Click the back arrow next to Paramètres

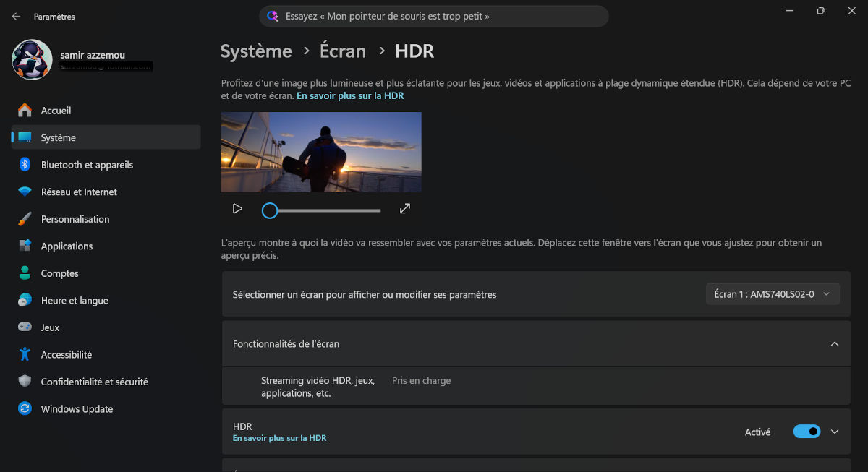[16, 16]
